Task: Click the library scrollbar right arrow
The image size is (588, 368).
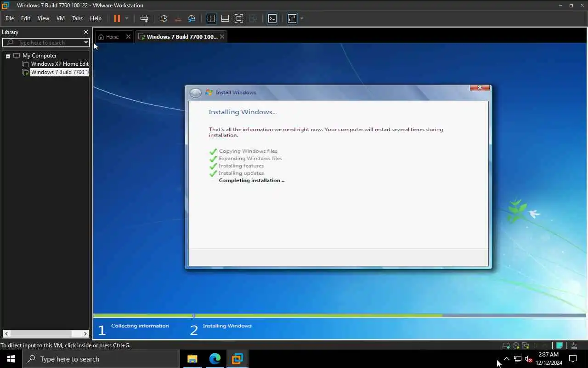Action: coord(85,333)
